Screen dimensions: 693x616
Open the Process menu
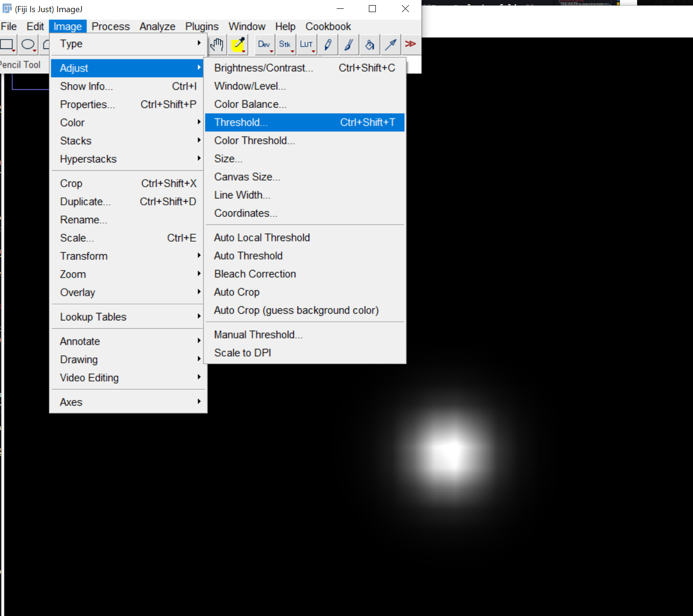(110, 27)
